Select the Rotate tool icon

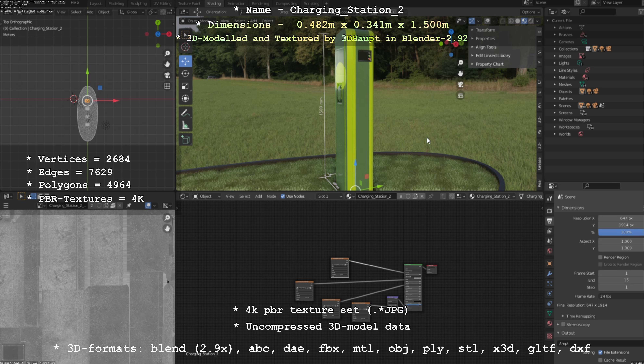tap(185, 74)
